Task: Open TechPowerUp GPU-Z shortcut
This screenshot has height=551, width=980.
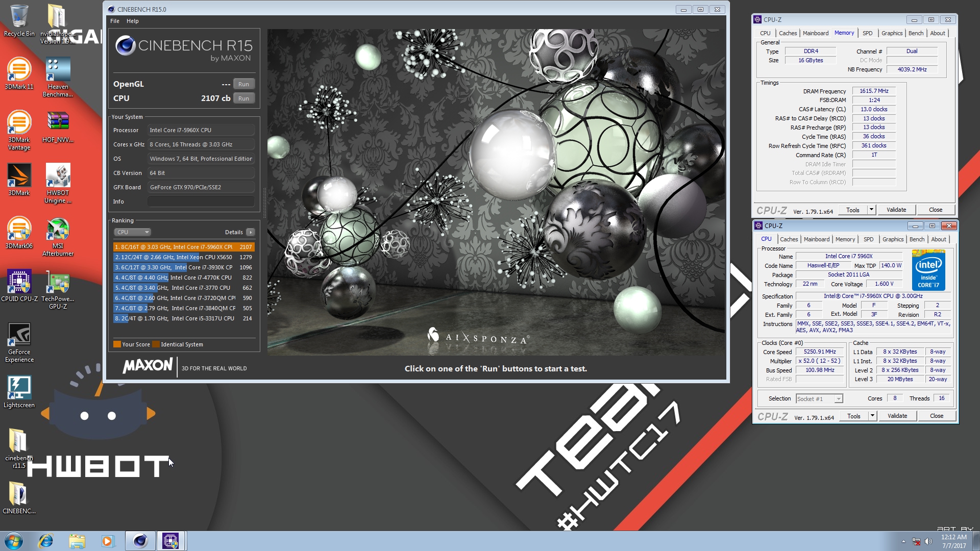Action: tap(58, 289)
